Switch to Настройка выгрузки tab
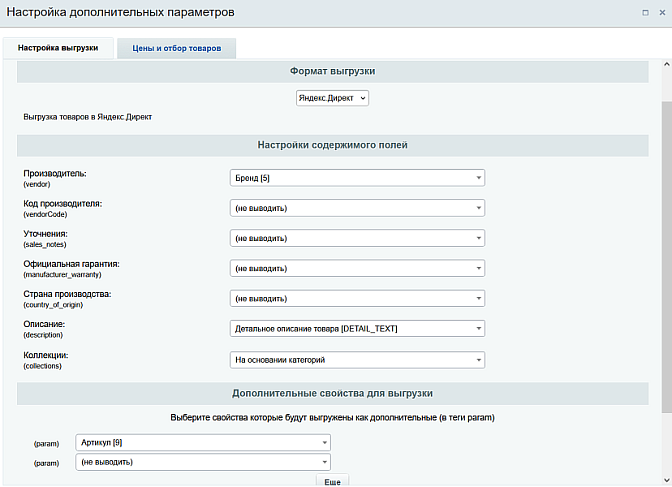 [58, 48]
